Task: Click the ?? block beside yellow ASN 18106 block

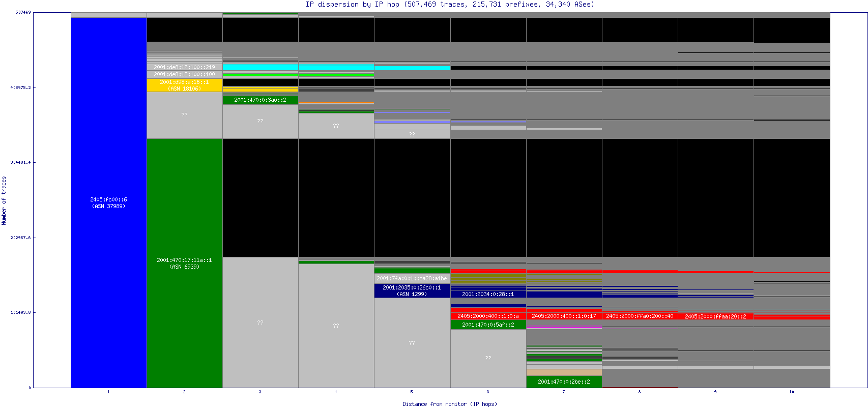Action: 185,115
